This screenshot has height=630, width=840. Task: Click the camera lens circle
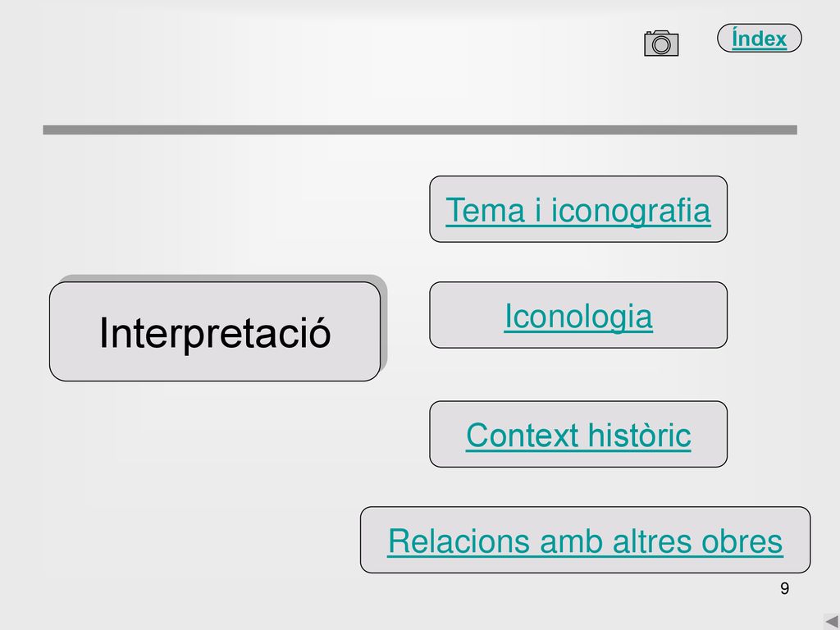(x=662, y=45)
